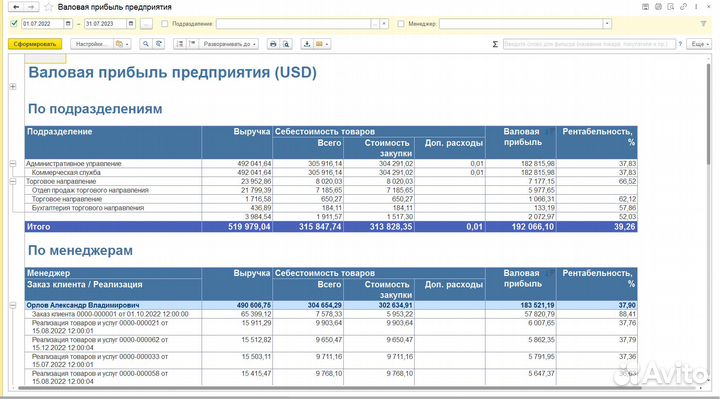Open dropdown arrow next to settings variants icon
The image size is (720, 399).
pyautogui.click(x=127, y=44)
